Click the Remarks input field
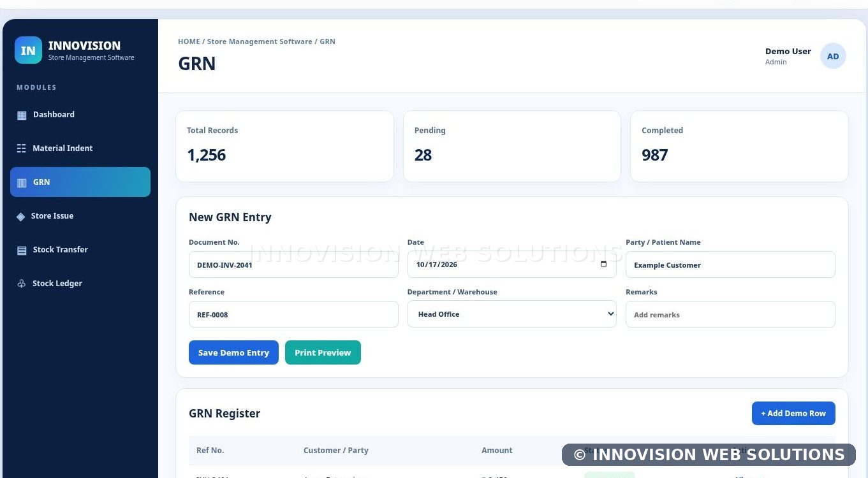The height and width of the screenshot is (478, 868). [x=730, y=314]
